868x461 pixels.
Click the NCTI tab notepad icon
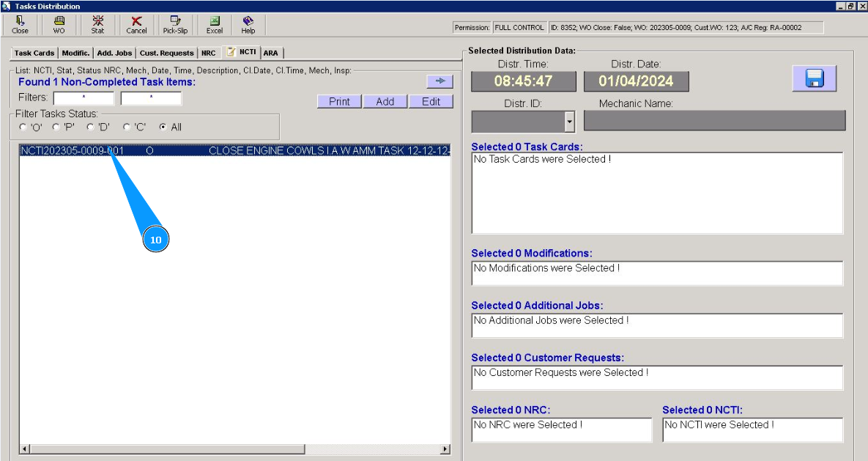point(231,51)
